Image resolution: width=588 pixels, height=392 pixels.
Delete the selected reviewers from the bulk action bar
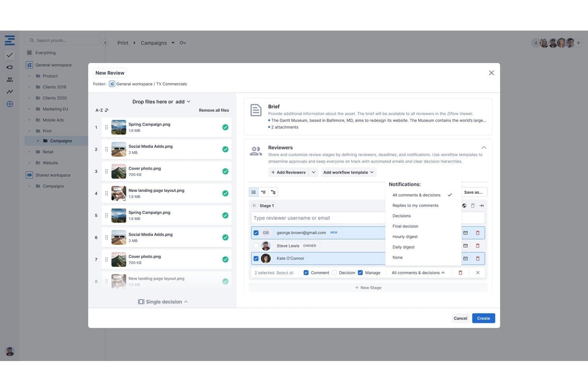(x=460, y=273)
